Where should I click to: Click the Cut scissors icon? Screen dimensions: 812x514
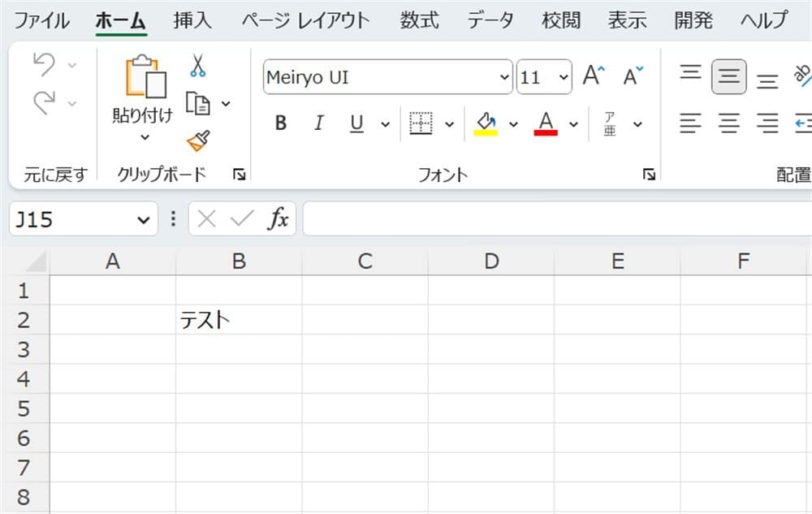(197, 65)
